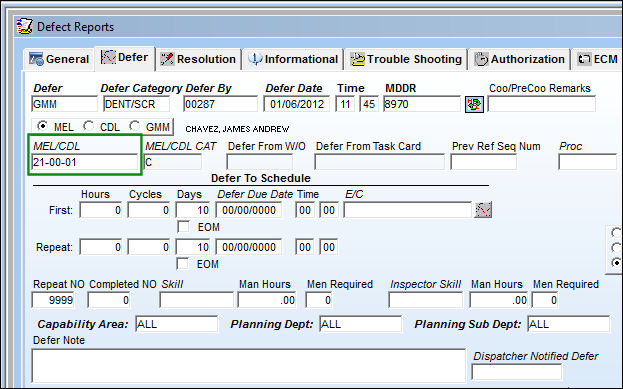Screen dimensions: 623x389
Task: Click the Repeat NO field 9999
Action: click(53, 300)
